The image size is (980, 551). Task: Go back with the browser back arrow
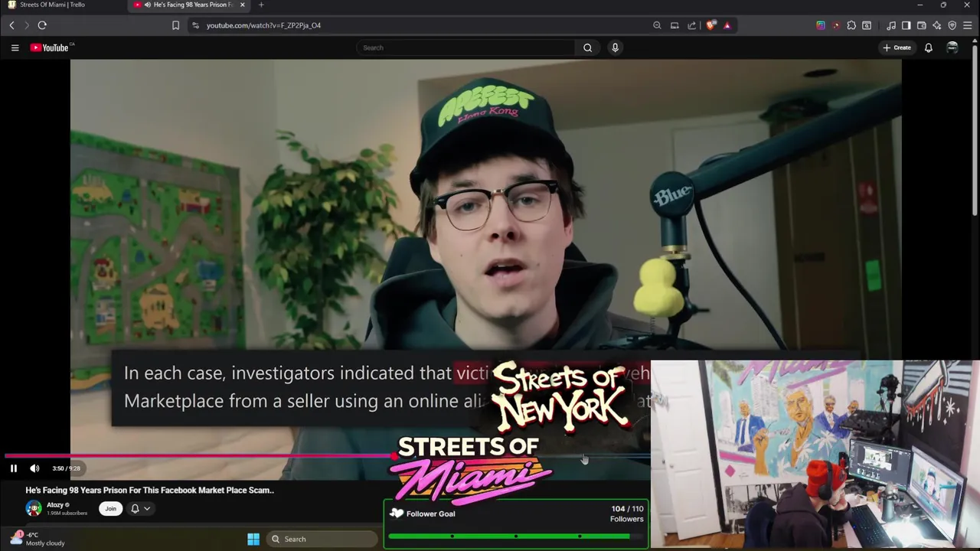[x=11, y=25]
